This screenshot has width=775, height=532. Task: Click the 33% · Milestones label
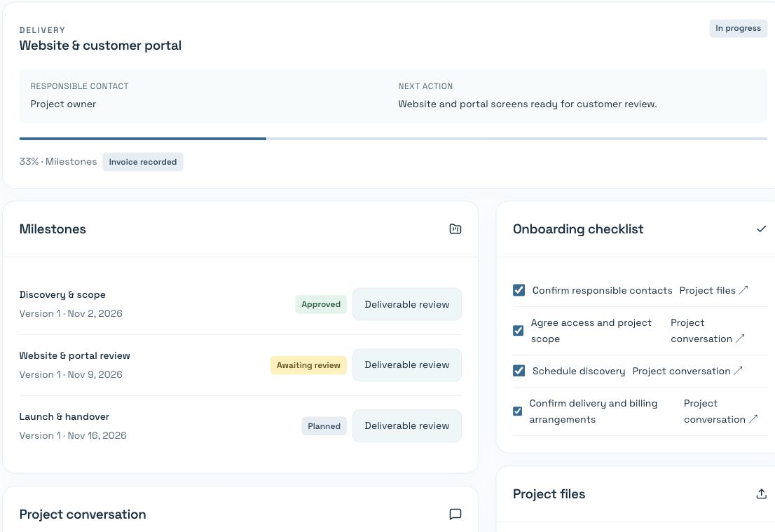58,162
